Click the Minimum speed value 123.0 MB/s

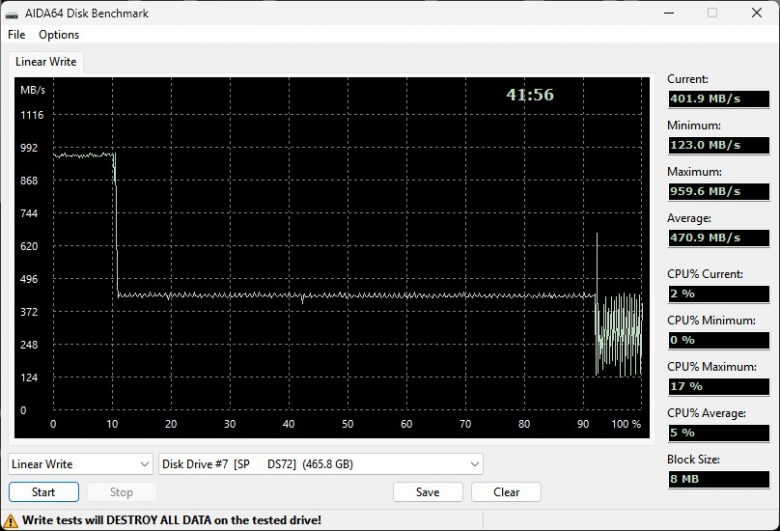[x=719, y=145]
